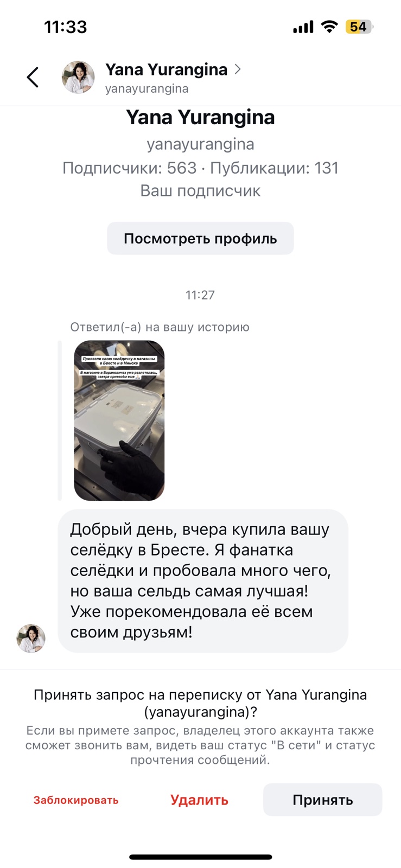Screen dimensions: 401x868
Task: Click the Ответил(-а) на вашу историю label
Action: point(160,327)
